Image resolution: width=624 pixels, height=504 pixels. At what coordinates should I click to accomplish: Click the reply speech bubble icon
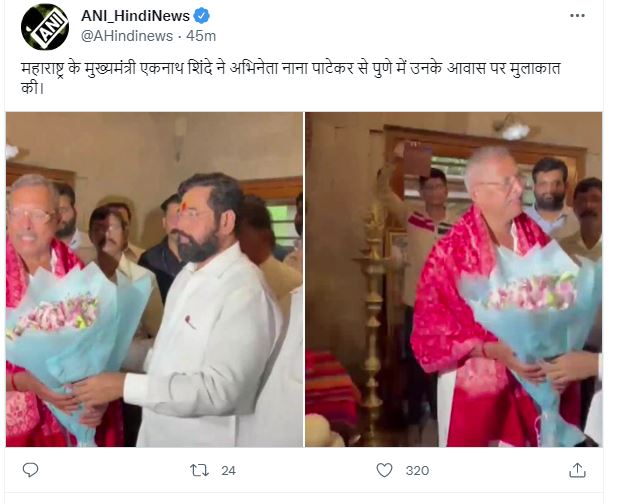click(30, 470)
